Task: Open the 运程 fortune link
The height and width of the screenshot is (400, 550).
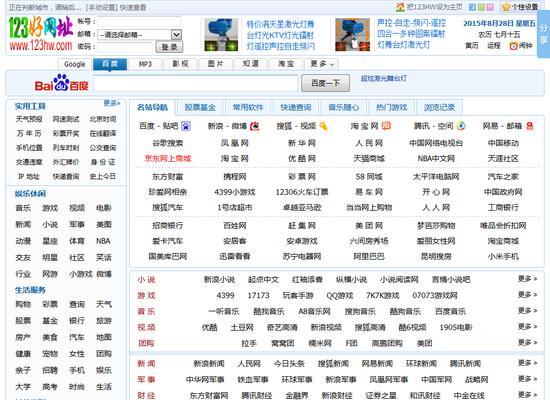Action: [494, 46]
